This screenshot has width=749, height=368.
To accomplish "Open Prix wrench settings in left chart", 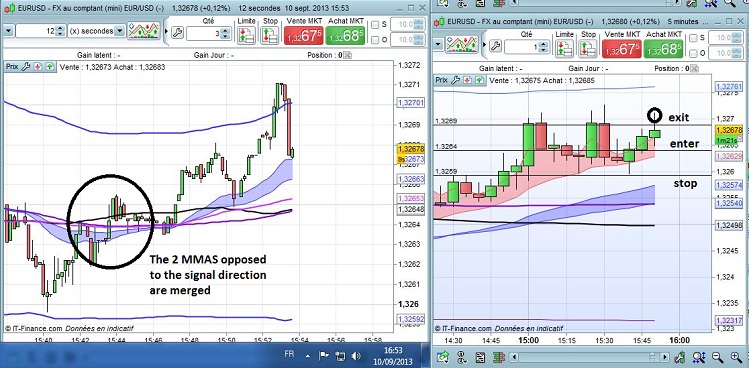I will pos(26,67).
